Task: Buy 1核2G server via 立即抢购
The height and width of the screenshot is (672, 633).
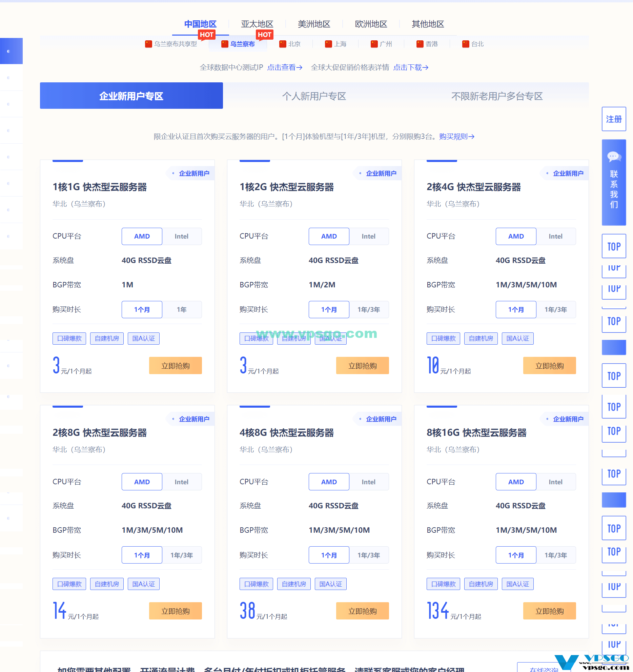Action: [x=363, y=366]
